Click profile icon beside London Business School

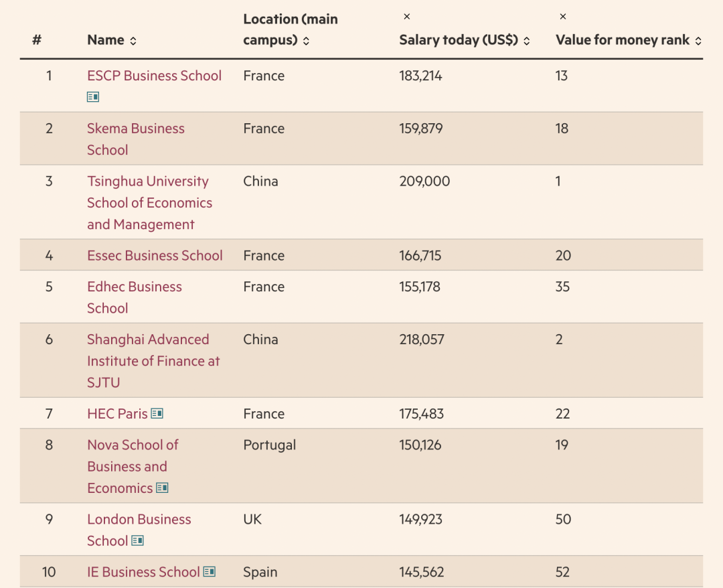pos(137,540)
